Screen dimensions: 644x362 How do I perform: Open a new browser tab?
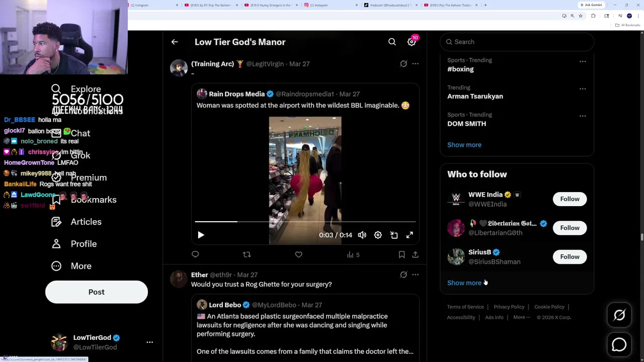[x=485, y=5]
